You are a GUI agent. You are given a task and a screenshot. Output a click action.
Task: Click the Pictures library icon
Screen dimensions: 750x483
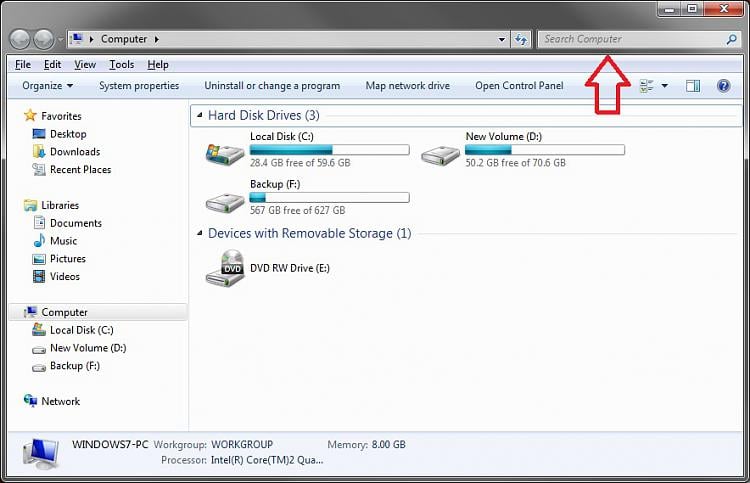tap(39, 259)
